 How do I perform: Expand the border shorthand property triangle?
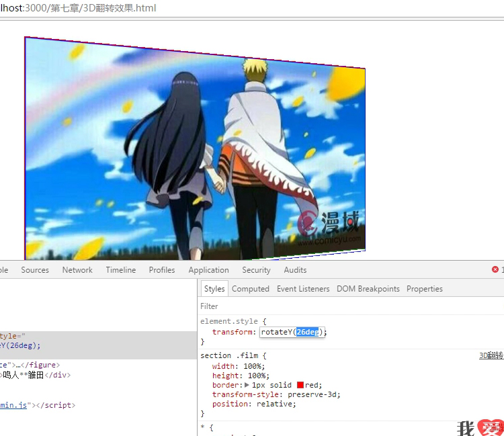247,384
